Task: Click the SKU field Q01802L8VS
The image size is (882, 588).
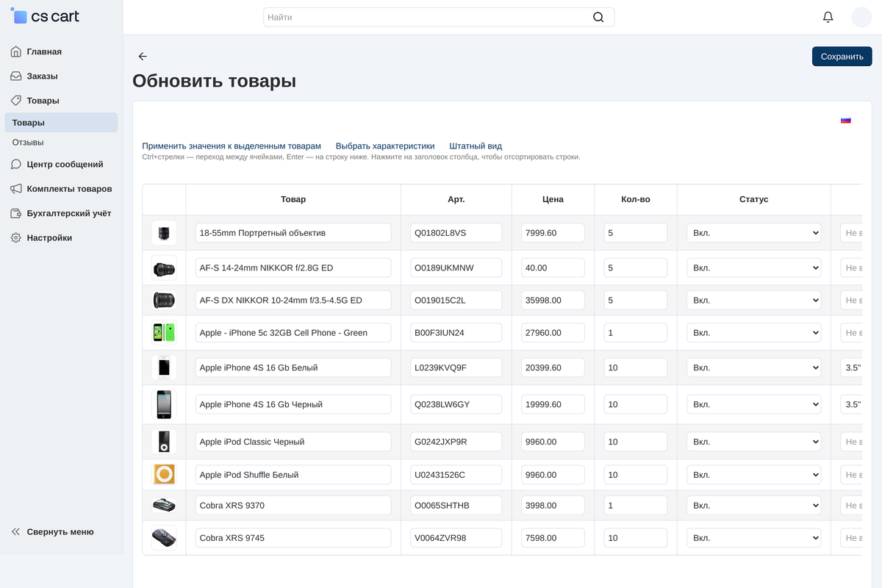Action: [456, 233]
